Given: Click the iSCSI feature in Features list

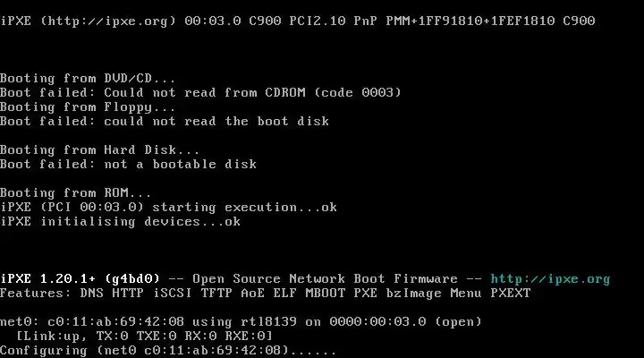Looking at the screenshot, I should (x=173, y=293).
